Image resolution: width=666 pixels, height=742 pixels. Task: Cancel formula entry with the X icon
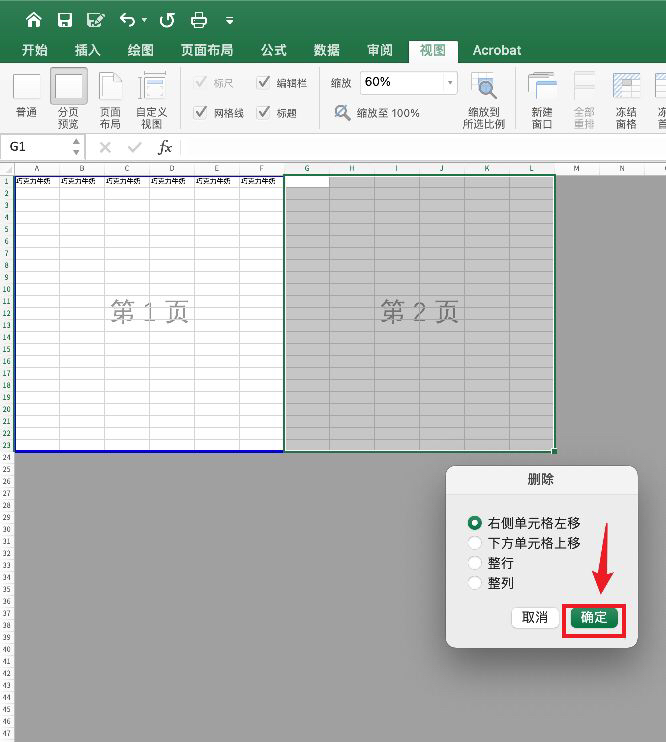point(105,148)
